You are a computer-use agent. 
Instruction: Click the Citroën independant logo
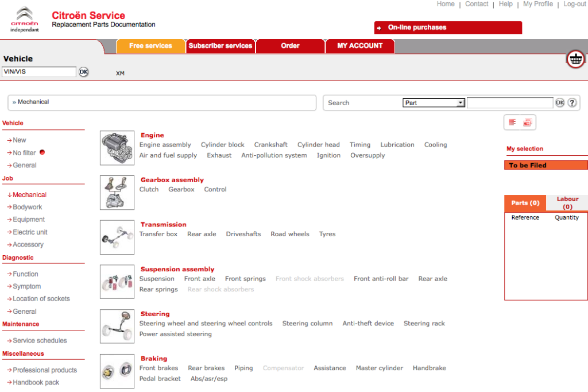pos(24,19)
